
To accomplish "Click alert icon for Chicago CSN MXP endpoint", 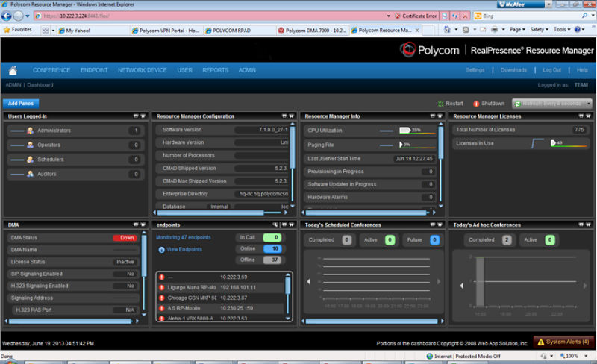I will (x=162, y=298).
